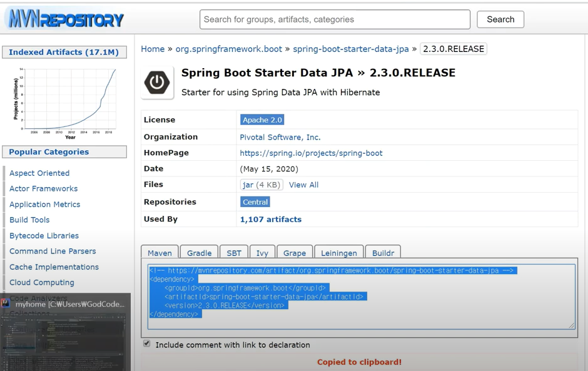Viewport: 588px width, 371px height.
Task: Focus the search groups, artifacts field
Action: 335,19
